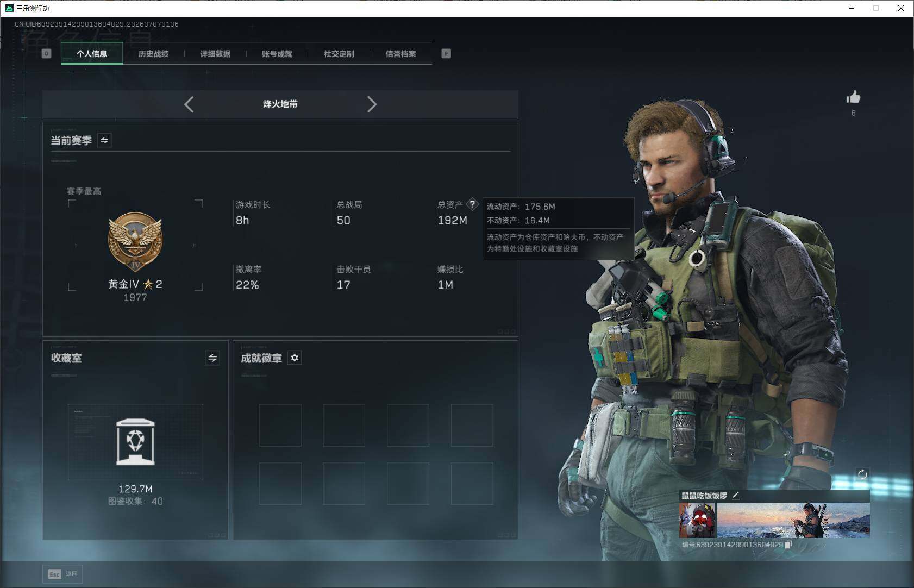Image resolution: width=914 pixels, height=588 pixels.
Task: Click the rotate character refresh icon
Action: (x=862, y=474)
